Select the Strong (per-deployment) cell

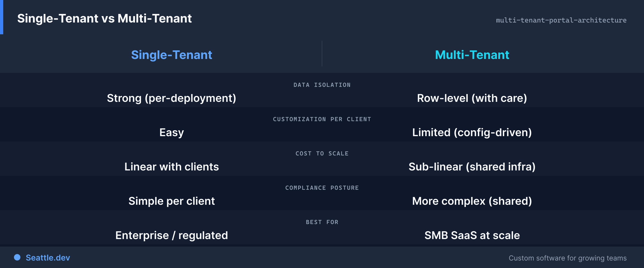pyautogui.click(x=172, y=98)
